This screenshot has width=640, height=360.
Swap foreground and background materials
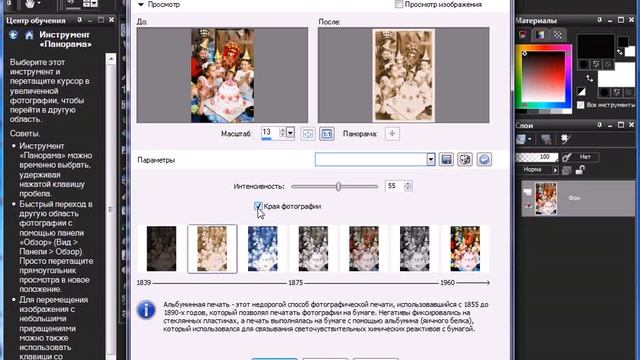coord(589,78)
